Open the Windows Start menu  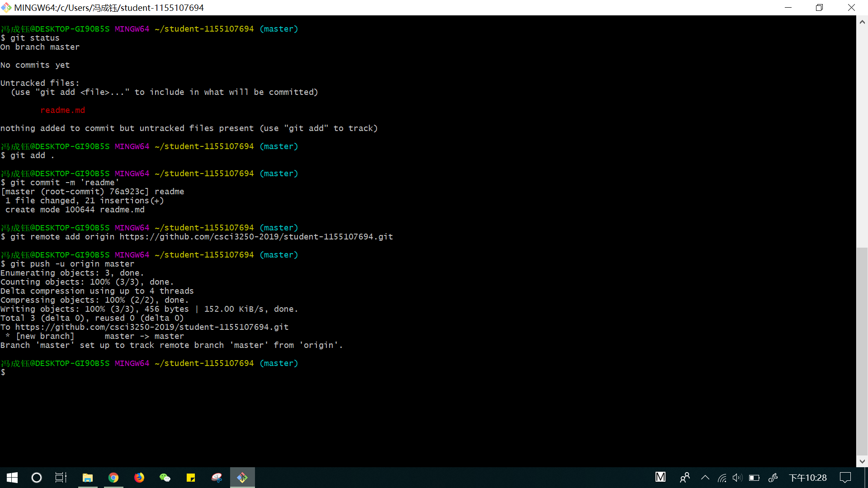tap(12, 478)
